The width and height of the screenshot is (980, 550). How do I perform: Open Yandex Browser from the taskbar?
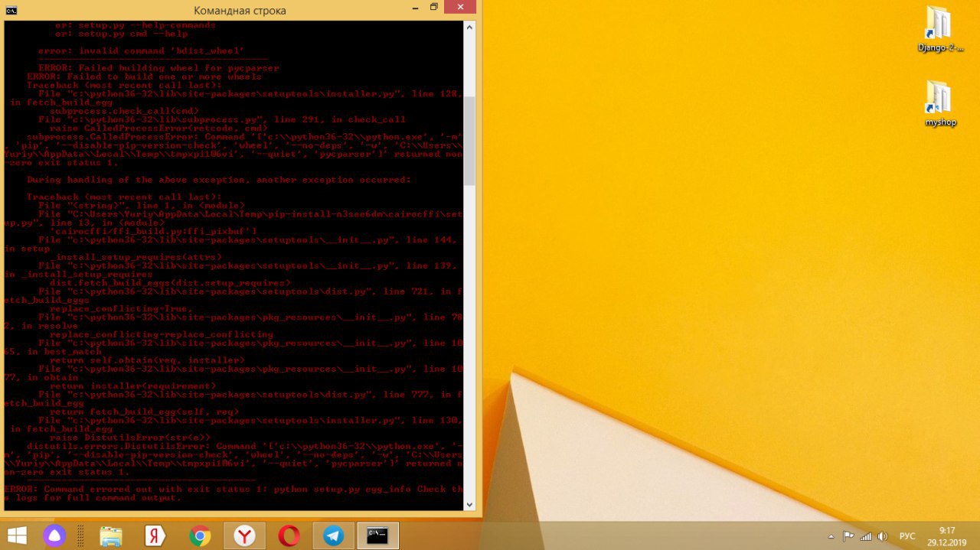pyautogui.click(x=244, y=536)
